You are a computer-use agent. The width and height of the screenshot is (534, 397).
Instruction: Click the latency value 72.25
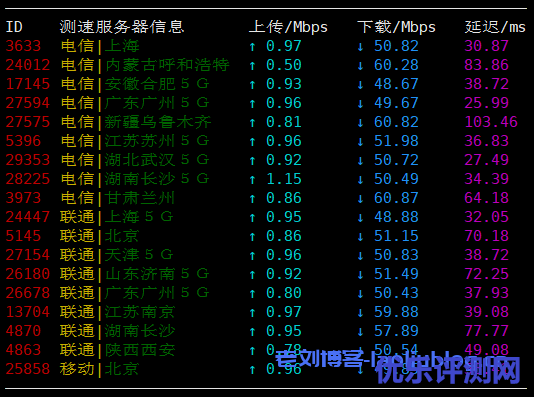(487, 274)
